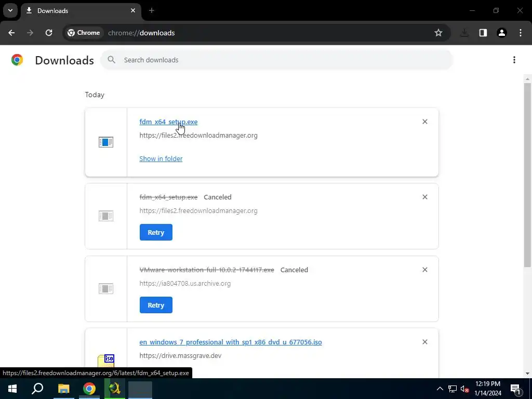The width and height of the screenshot is (532, 399).
Task: Click the Chrome taskbar icon
Action: coord(89,389)
